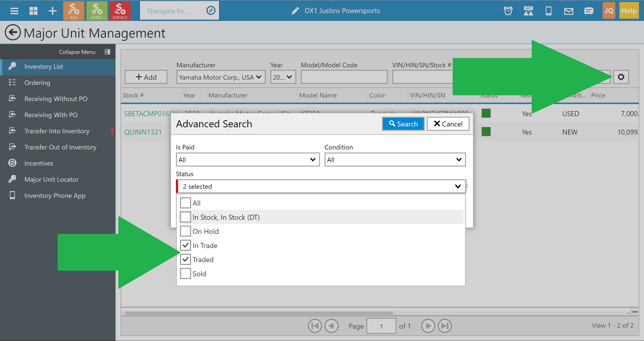Click the MU quick sale icon
This screenshot has width=644, height=341.
[x=74, y=11]
